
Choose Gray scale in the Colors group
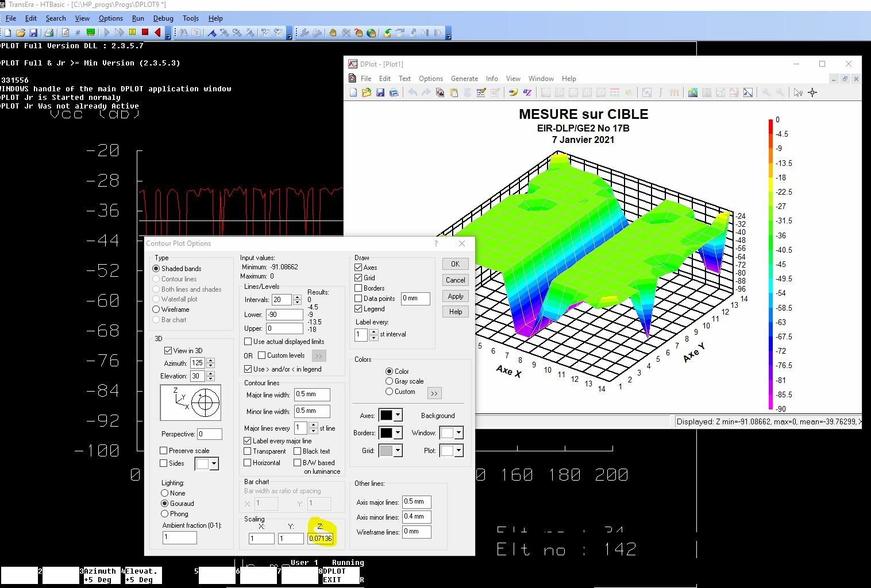click(x=390, y=381)
